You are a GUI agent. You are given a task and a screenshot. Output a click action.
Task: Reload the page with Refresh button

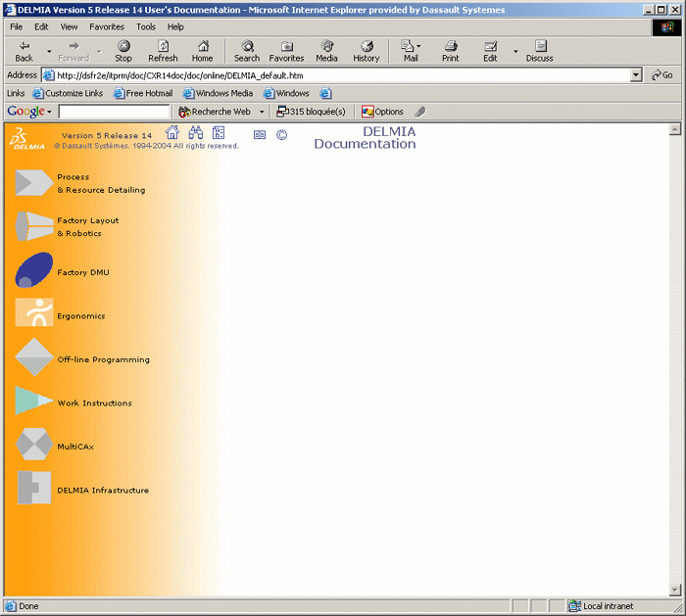(163, 51)
